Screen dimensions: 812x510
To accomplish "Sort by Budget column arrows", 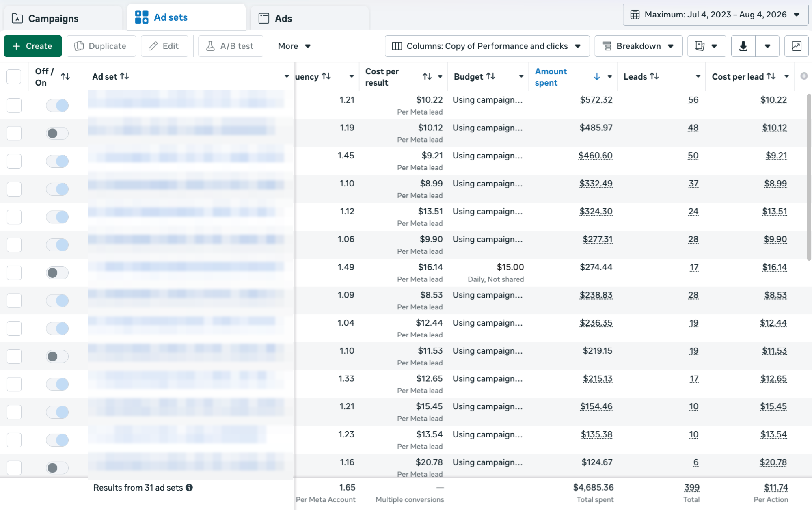I will [490, 76].
